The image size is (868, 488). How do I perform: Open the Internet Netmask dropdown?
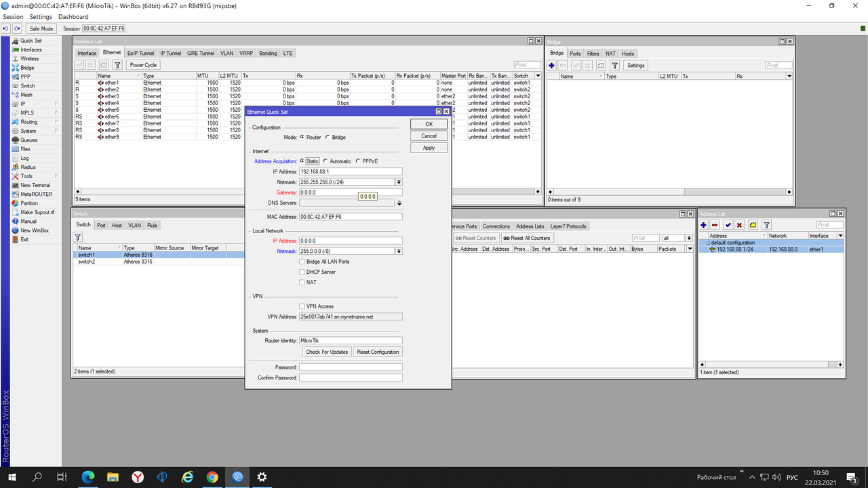(399, 182)
